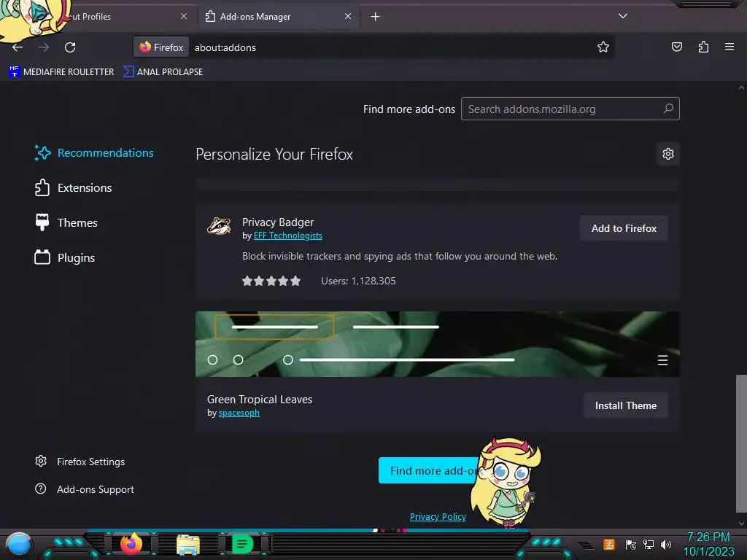Click the Start orb on the taskbar

click(x=18, y=545)
